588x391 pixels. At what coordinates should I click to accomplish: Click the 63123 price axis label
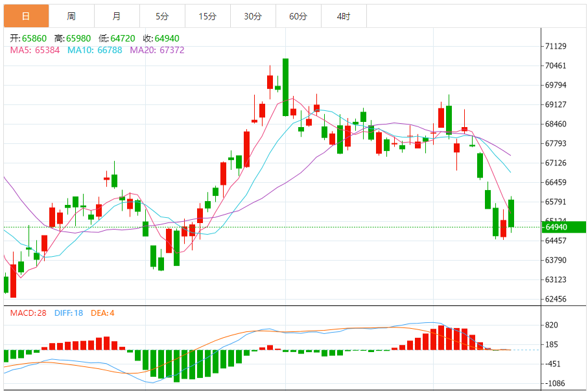(556, 279)
